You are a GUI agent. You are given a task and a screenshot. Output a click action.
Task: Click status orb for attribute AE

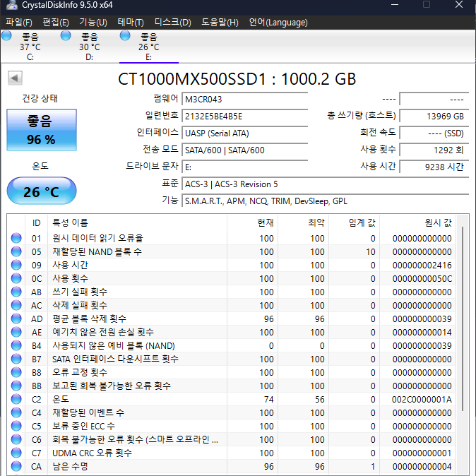click(x=16, y=332)
